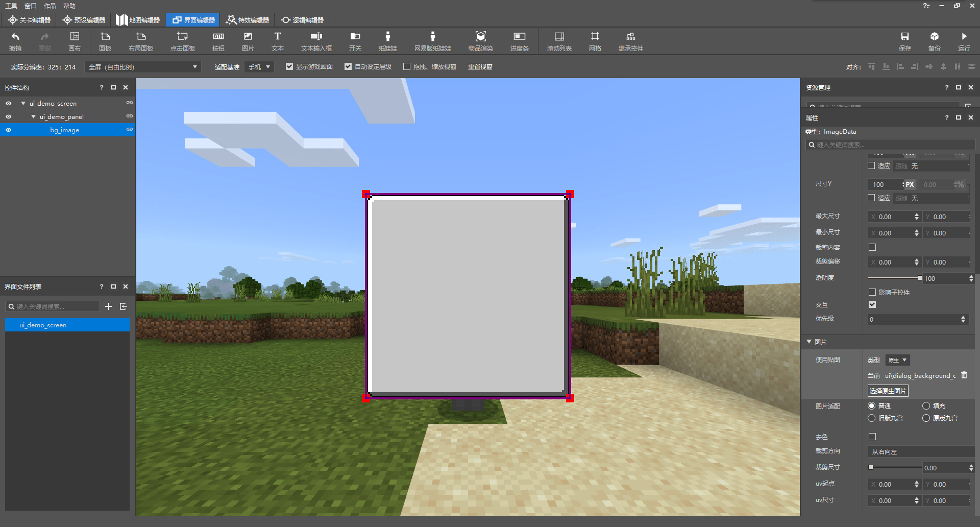Toggle 影响子控件 checkbox

pos(872,292)
